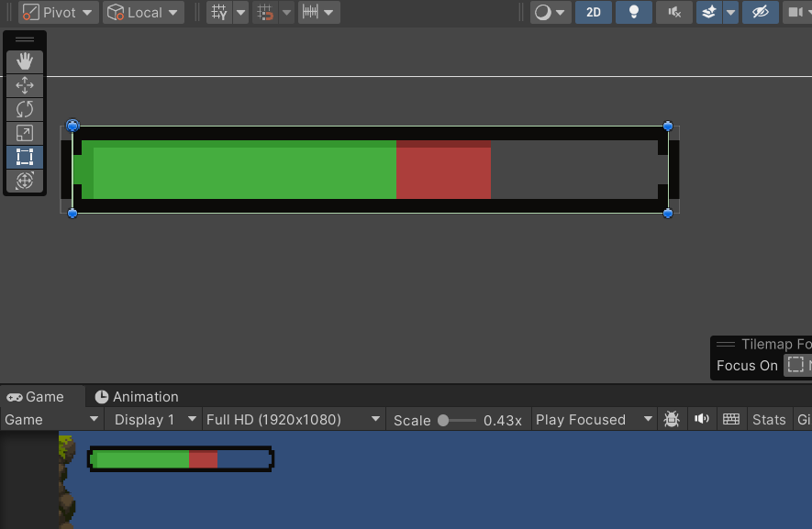Toggle hidden objects visibility eye

point(761,13)
